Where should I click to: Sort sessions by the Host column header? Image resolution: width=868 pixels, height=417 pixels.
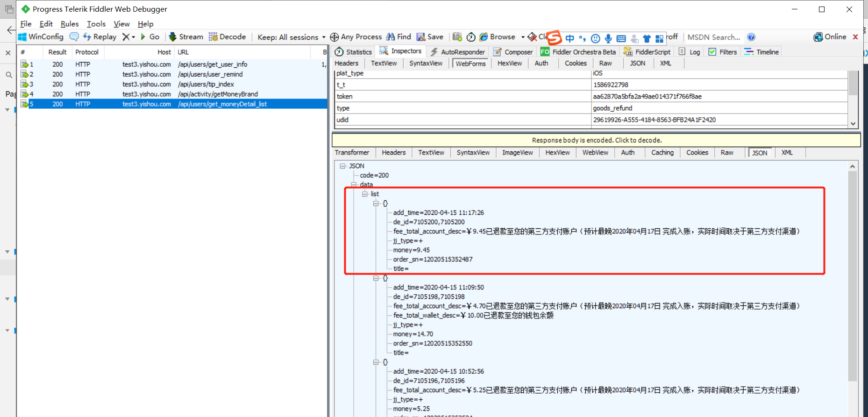click(139, 52)
